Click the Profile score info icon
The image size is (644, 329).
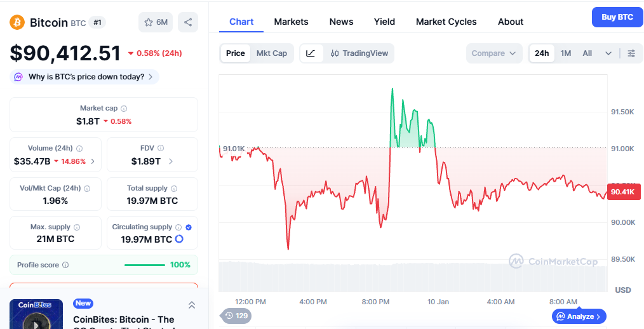point(65,265)
